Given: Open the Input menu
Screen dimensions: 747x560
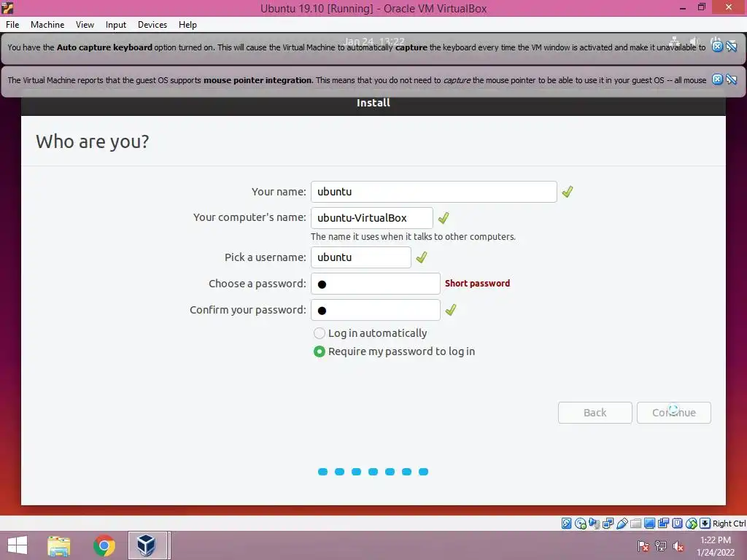Looking at the screenshot, I should [116, 25].
